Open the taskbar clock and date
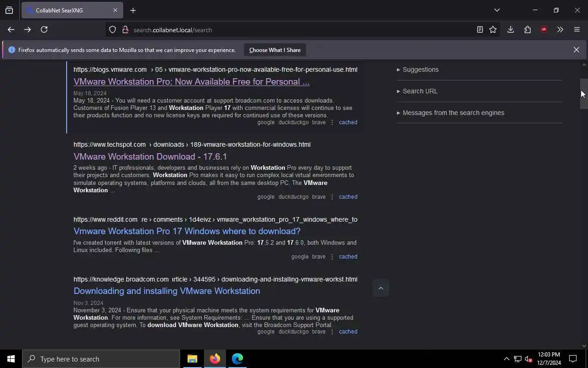The width and height of the screenshot is (588, 368). (549, 359)
